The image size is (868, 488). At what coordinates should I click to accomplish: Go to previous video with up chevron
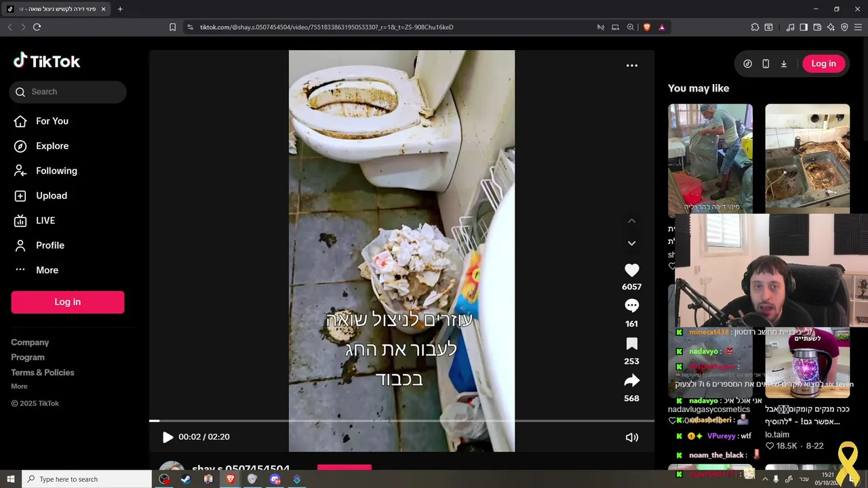(x=631, y=221)
